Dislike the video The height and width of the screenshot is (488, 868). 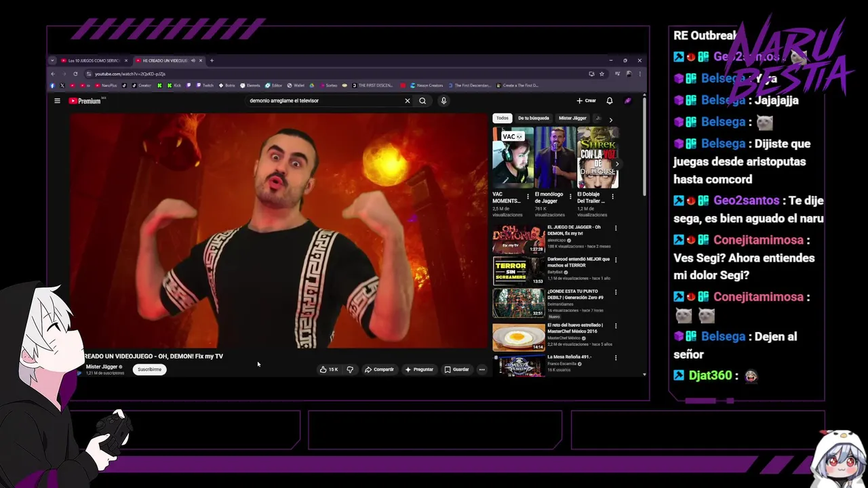pos(350,369)
